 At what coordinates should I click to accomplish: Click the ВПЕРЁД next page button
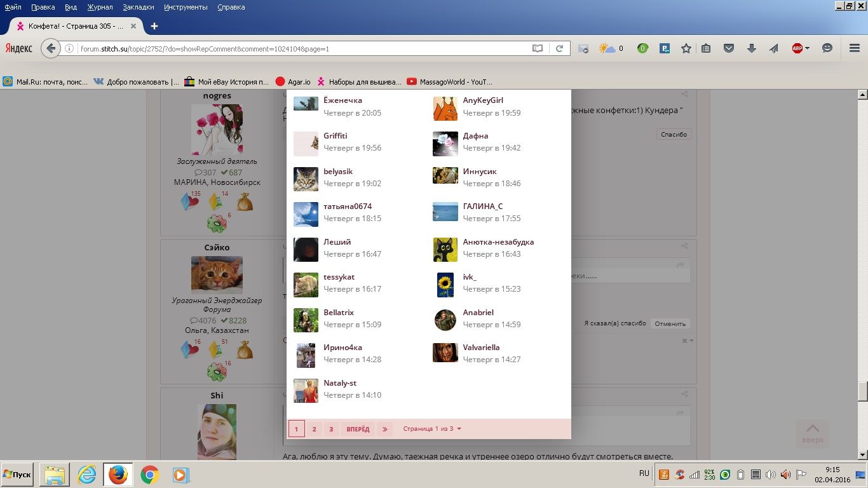[358, 429]
